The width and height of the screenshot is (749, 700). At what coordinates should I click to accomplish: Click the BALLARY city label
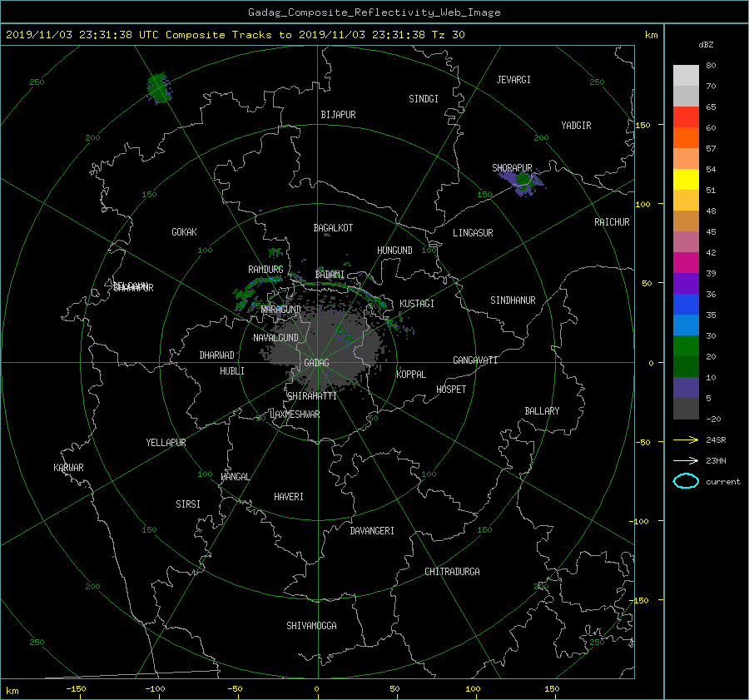[x=542, y=411]
